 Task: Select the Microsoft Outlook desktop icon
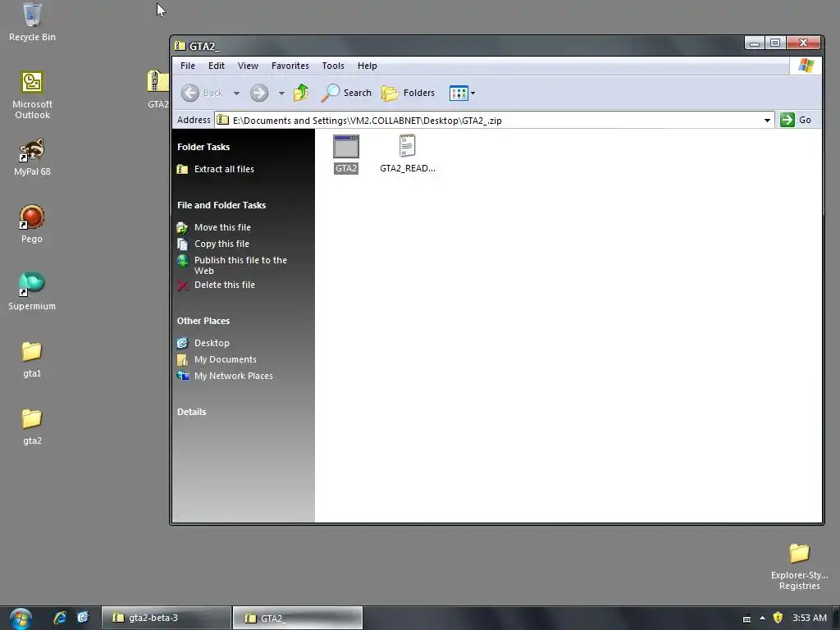click(32, 95)
